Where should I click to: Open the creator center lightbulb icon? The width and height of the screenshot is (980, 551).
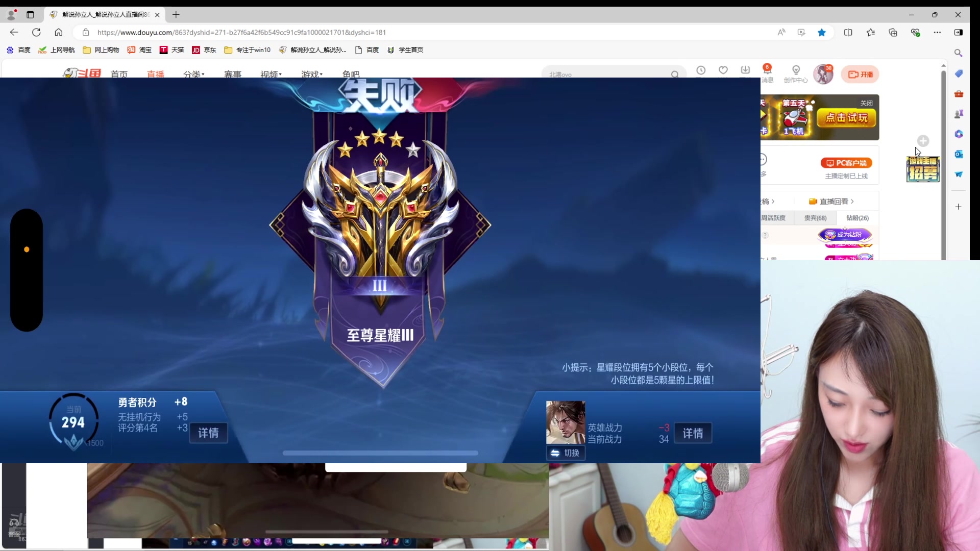[x=796, y=73]
